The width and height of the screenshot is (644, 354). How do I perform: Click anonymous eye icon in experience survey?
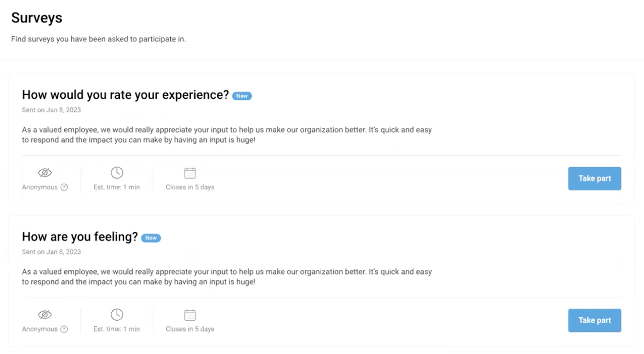45,173
